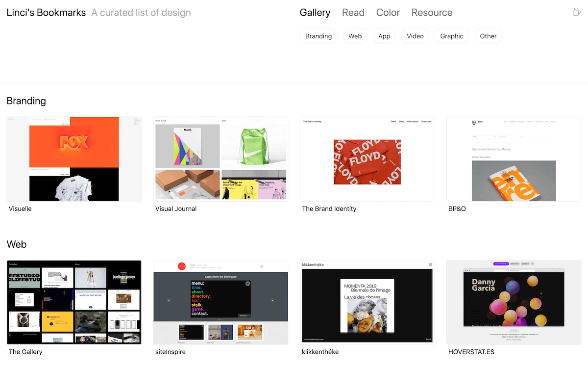The height and width of the screenshot is (368, 588).
Task: Open the Color section
Action: [388, 13]
